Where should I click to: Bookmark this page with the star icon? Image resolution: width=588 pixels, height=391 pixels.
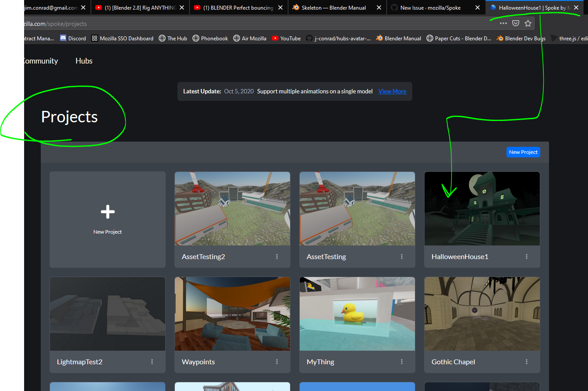[x=528, y=23]
